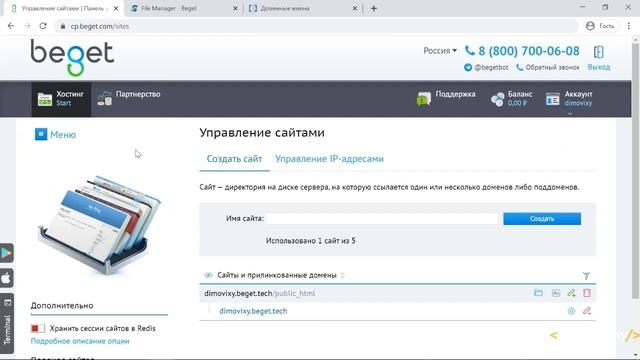Click the Управление сайтами heading

[262, 133]
